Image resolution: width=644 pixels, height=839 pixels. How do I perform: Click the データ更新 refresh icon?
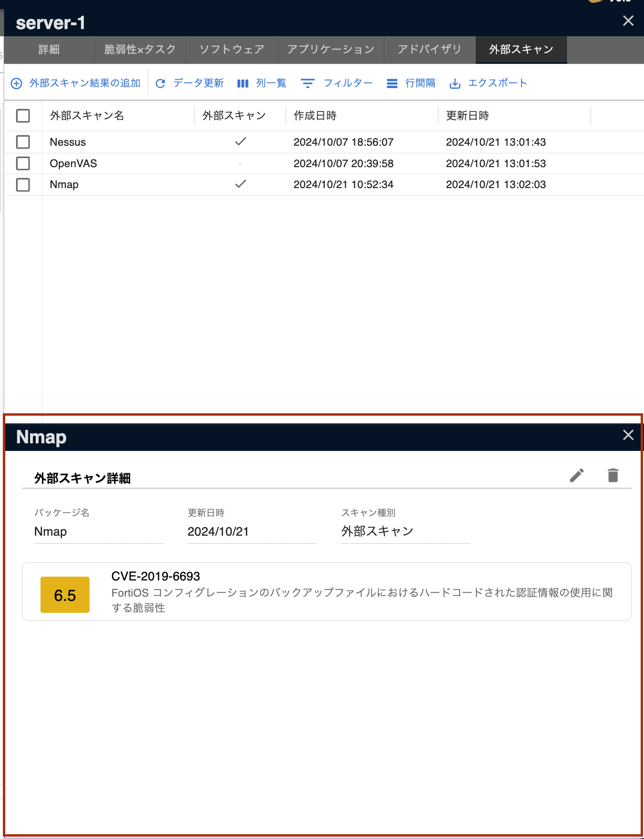point(161,84)
